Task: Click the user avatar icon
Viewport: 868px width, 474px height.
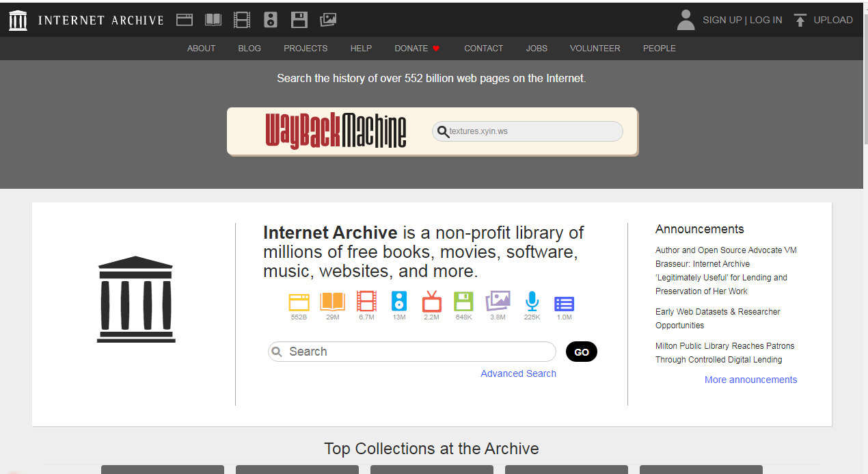Action: (x=686, y=20)
